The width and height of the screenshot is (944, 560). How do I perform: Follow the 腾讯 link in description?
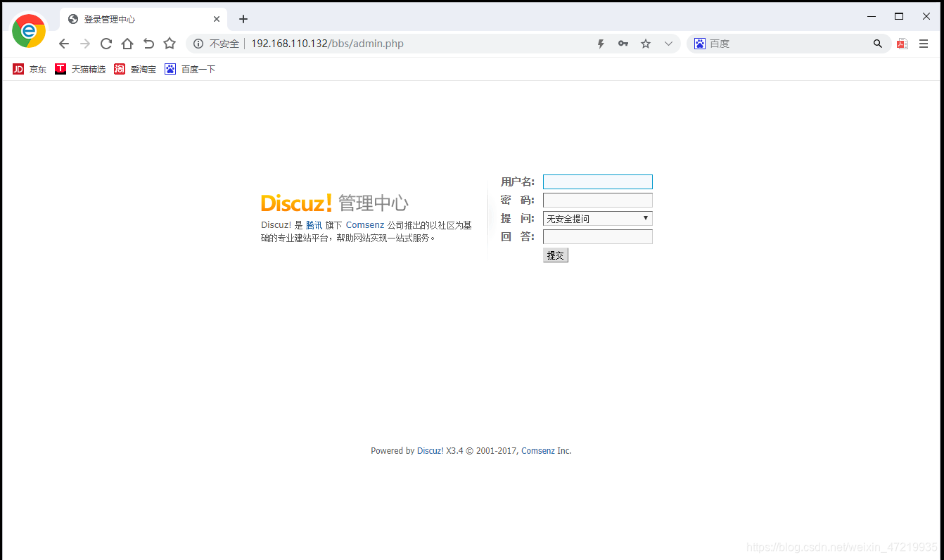(314, 225)
